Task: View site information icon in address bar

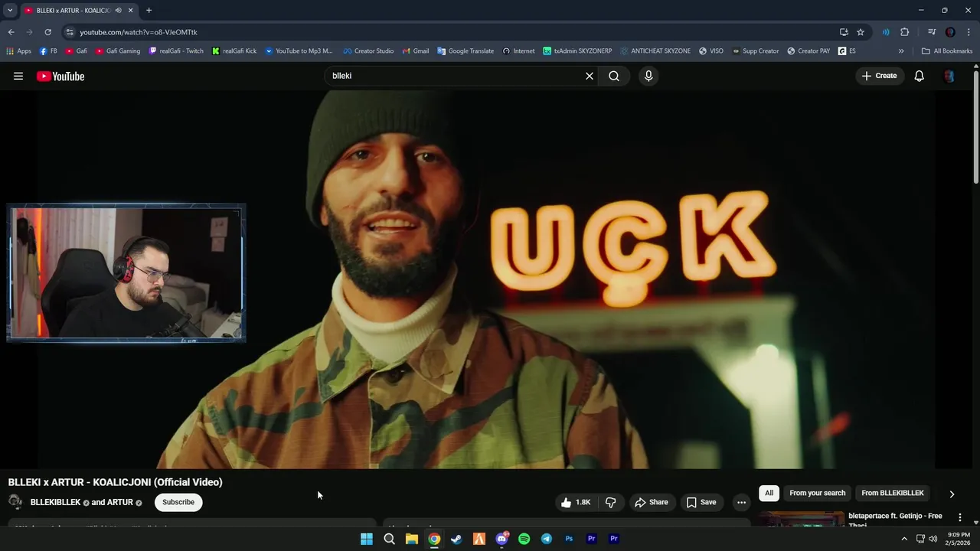Action: [x=70, y=32]
